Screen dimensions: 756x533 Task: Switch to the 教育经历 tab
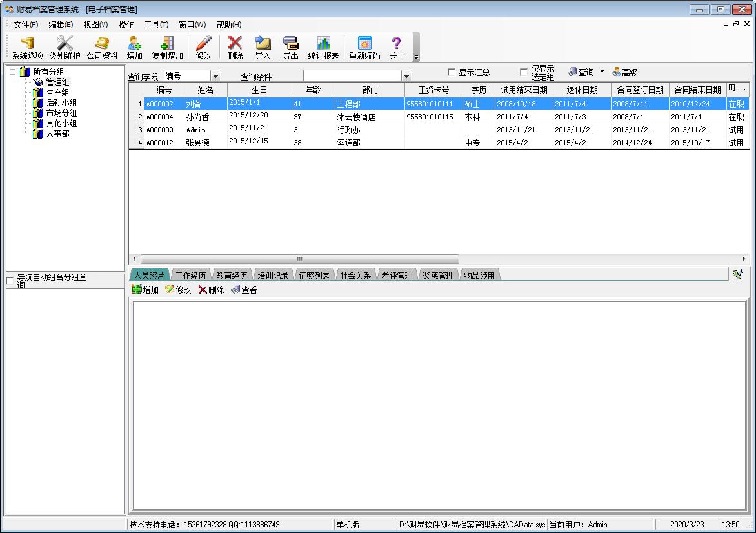(232, 276)
